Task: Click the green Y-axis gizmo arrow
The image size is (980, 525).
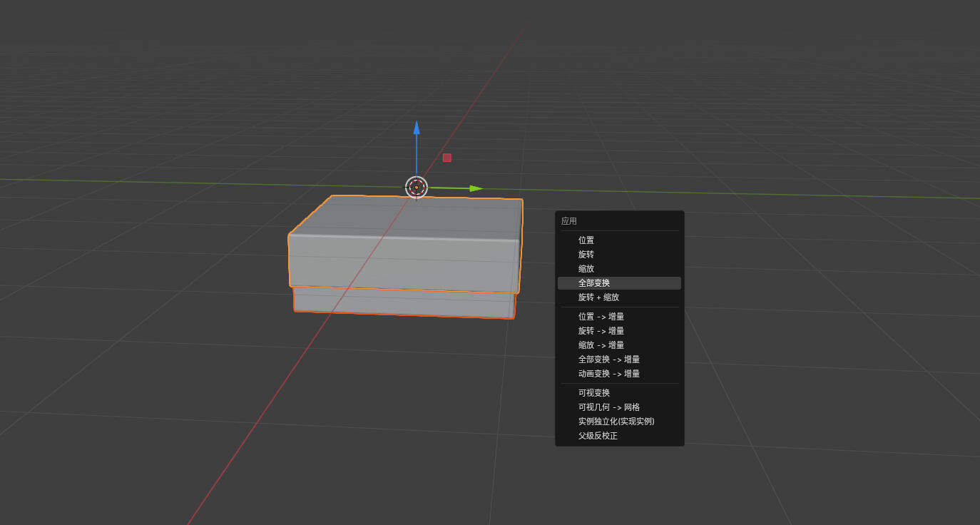Action: [x=476, y=188]
